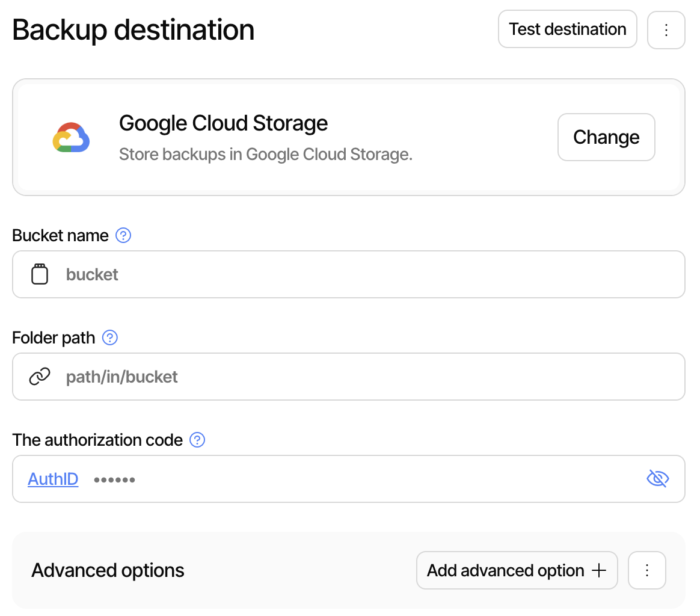
Task: Open the Folder path help tooltip
Action: click(109, 338)
